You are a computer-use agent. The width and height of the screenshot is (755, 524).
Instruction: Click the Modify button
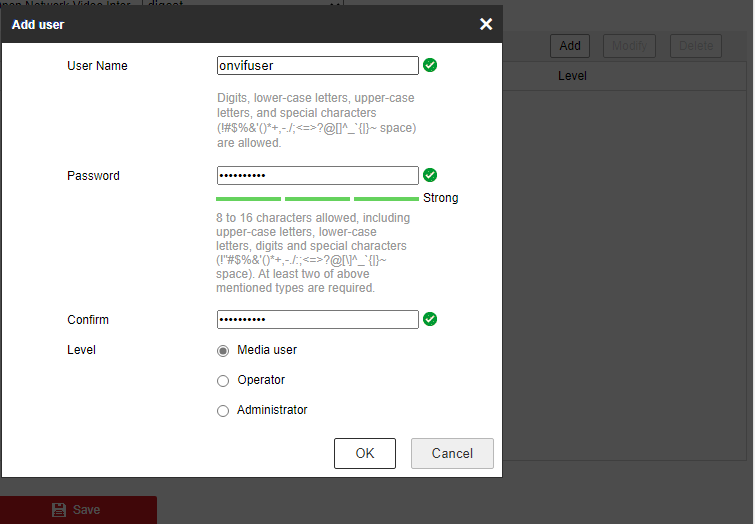tap(629, 45)
